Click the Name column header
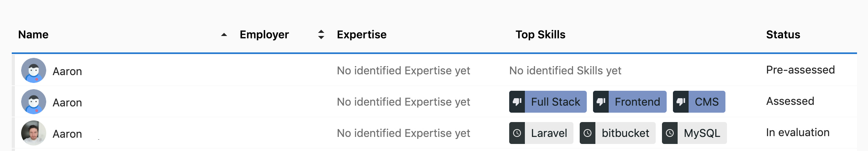The height and width of the screenshot is (151, 868). [x=33, y=34]
